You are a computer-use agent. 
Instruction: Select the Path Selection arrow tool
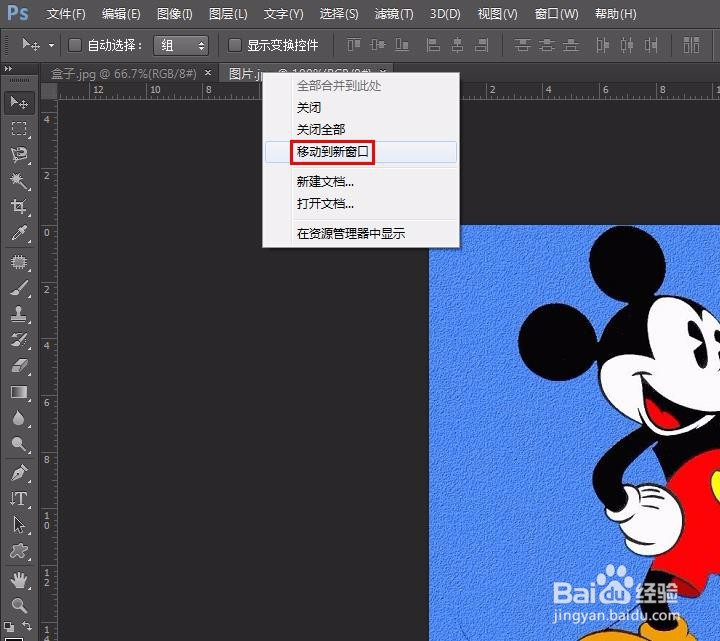point(19,525)
